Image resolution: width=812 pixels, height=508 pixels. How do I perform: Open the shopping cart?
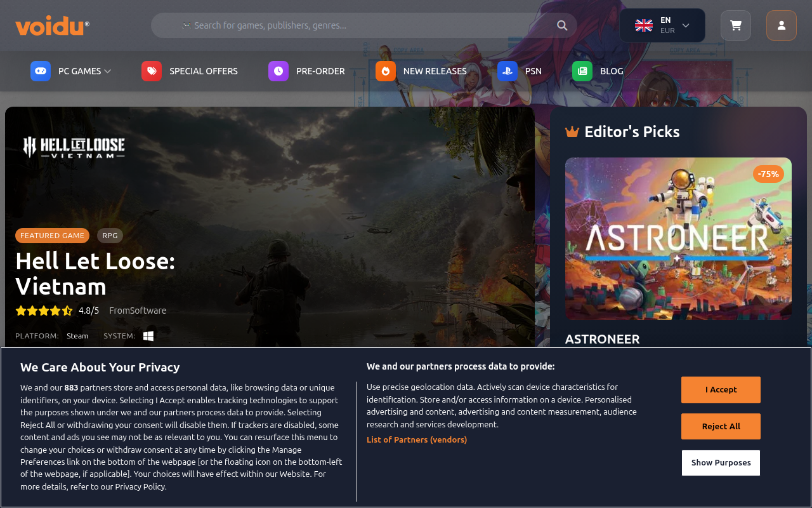[736, 25]
